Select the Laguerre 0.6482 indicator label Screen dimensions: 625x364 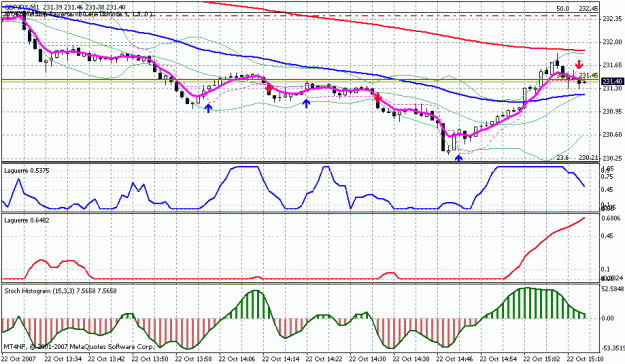[27, 220]
